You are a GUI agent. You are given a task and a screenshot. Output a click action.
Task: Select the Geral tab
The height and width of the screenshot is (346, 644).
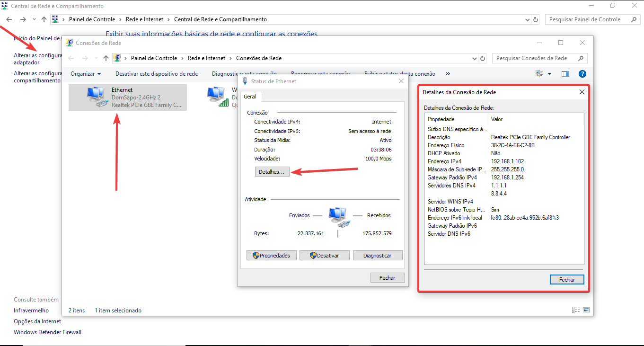pyautogui.click(x=250, y=97)
